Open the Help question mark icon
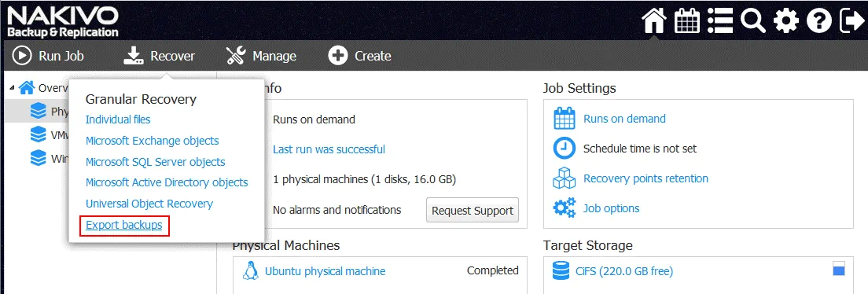868x294 pixels. coord(819,21)
